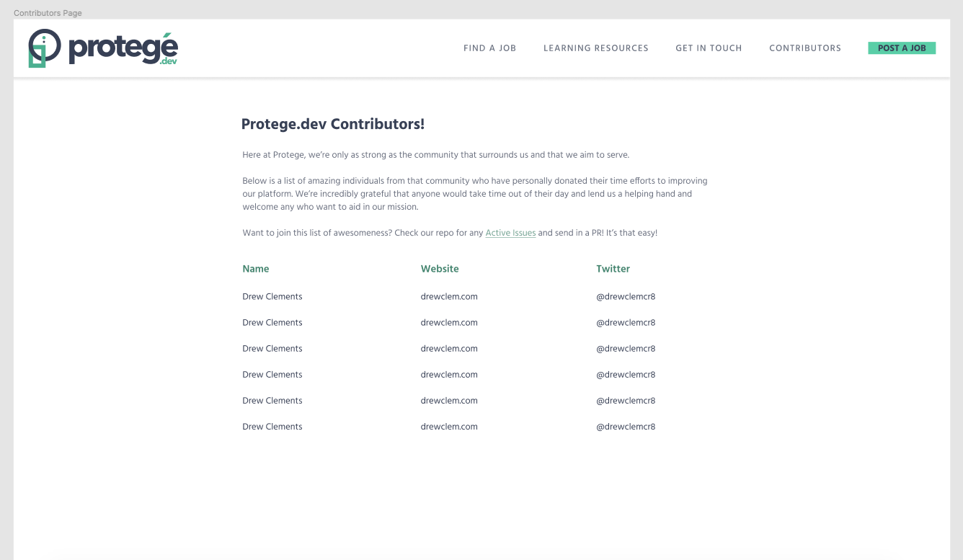
Task: Select Drew Clements in the second row
Action: click(272, 322)
